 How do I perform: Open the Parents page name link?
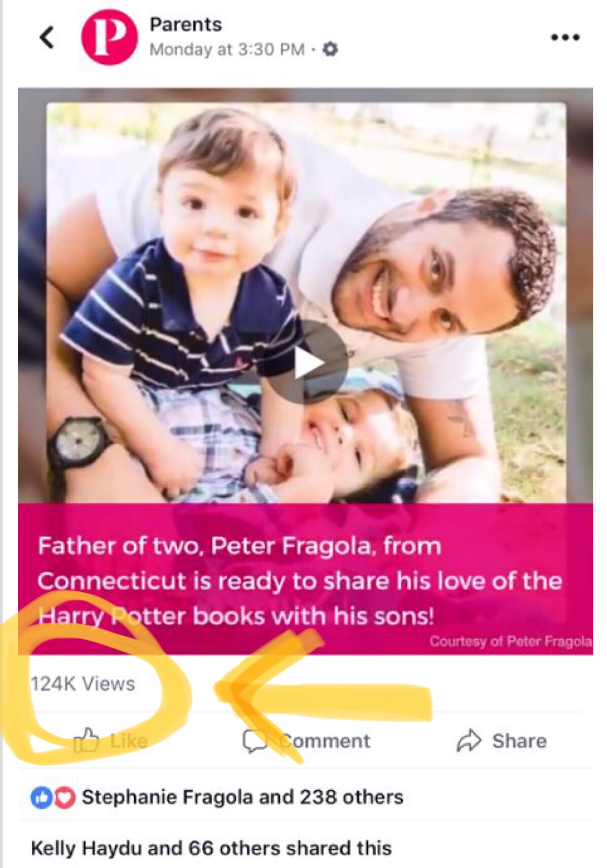[186, 24]
